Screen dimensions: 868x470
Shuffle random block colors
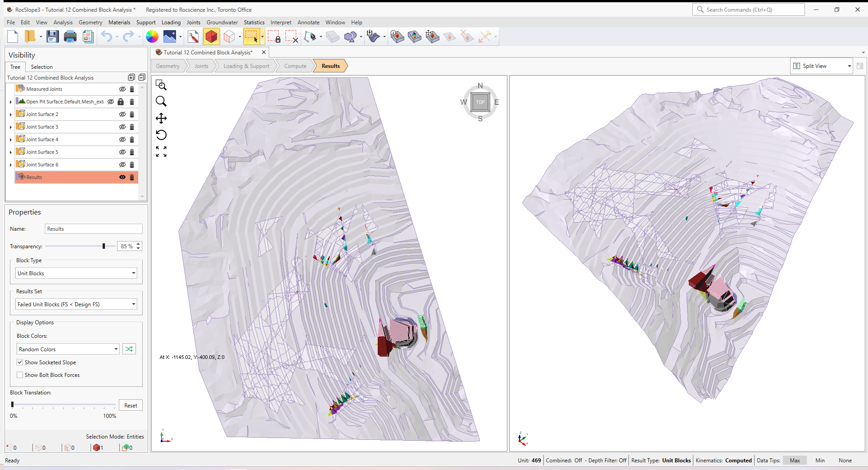[x=129, y=349]
